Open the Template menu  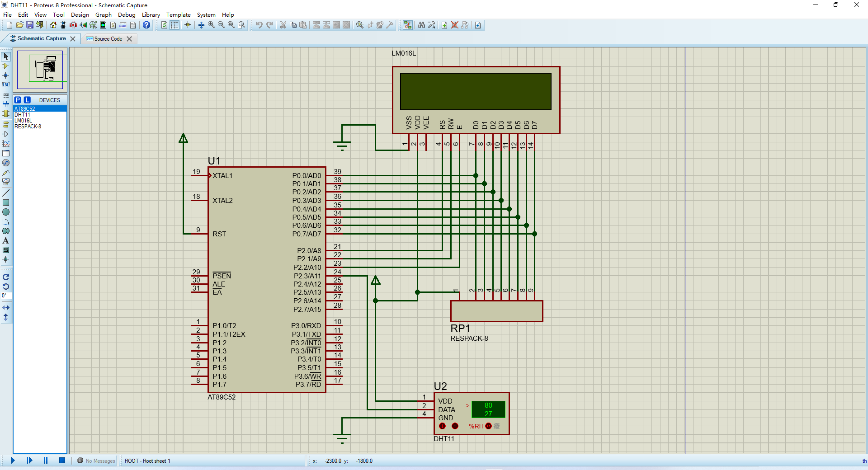click(179, 14)
